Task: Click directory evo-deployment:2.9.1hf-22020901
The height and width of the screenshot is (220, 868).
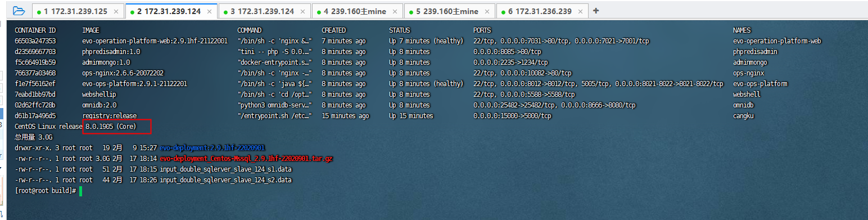Action: [213, 148]
